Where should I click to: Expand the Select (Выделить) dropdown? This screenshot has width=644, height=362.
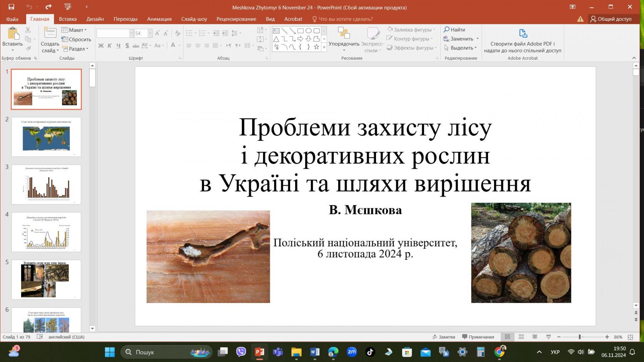pyautogui.click(x=461, y=48)
